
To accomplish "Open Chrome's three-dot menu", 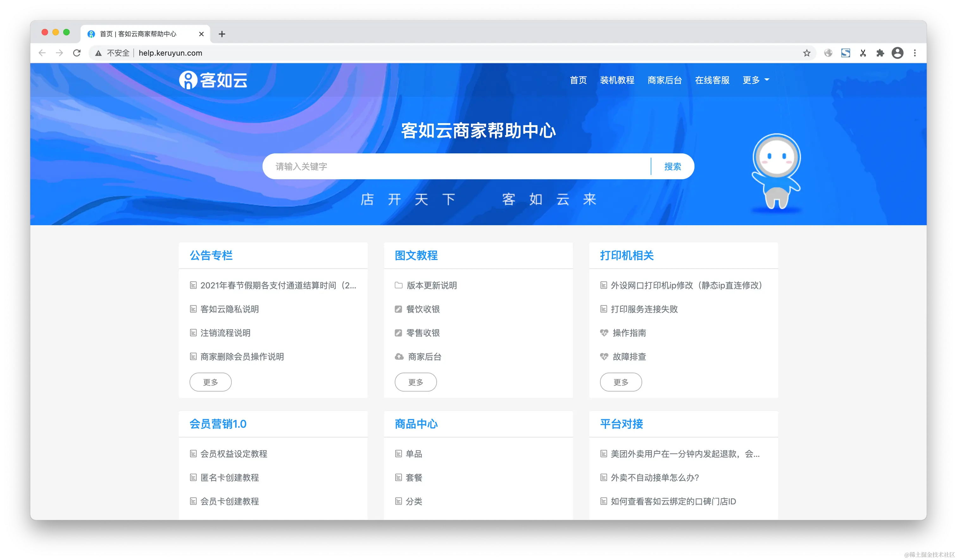I will tap(915, 53).
